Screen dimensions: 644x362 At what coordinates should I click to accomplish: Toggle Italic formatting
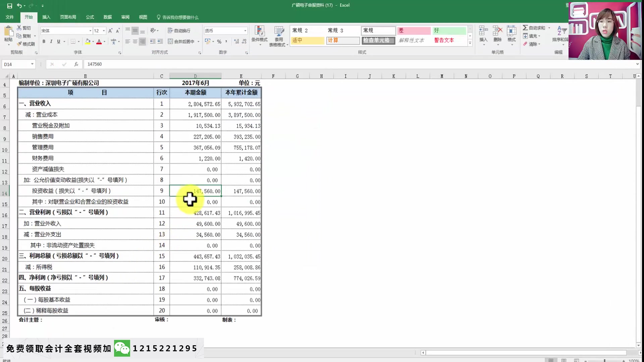pyautogui.click(x=51, y=42)
